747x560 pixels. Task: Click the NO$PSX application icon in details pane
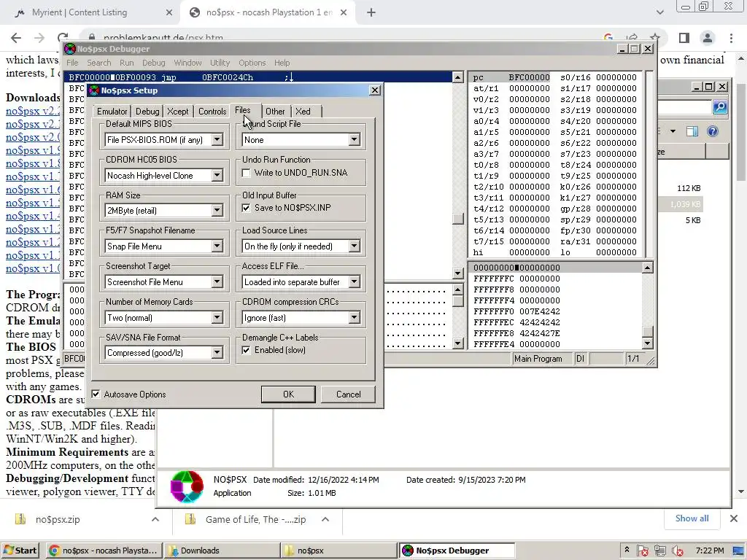click(x=187, y=486)
